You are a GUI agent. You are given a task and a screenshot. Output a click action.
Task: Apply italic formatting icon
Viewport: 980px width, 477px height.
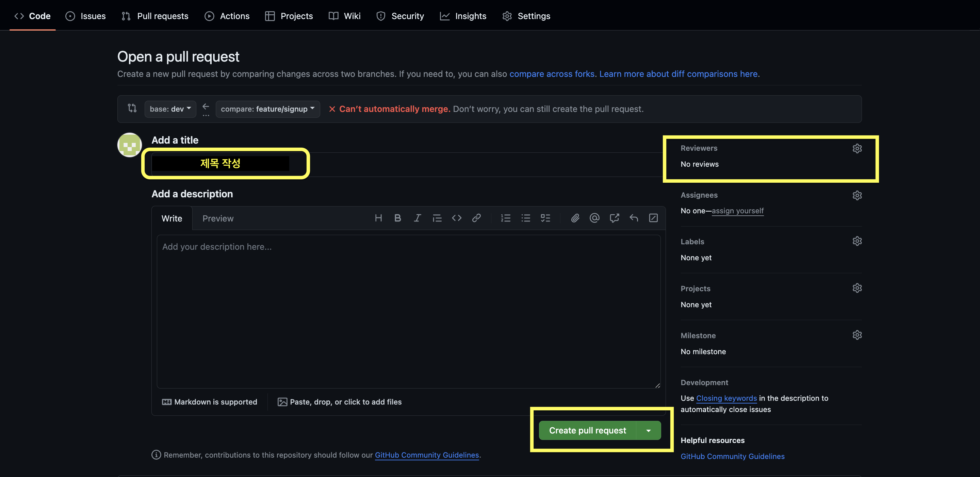click(417, 218)
